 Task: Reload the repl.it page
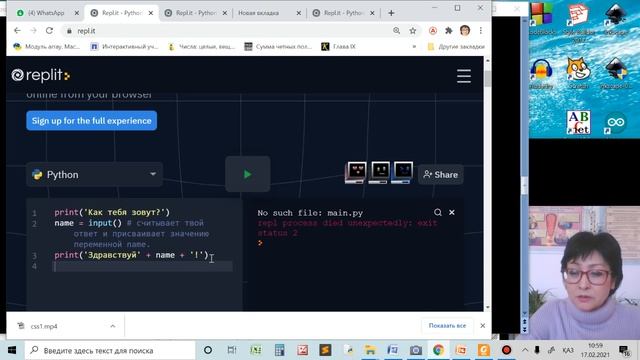(49, 31)
